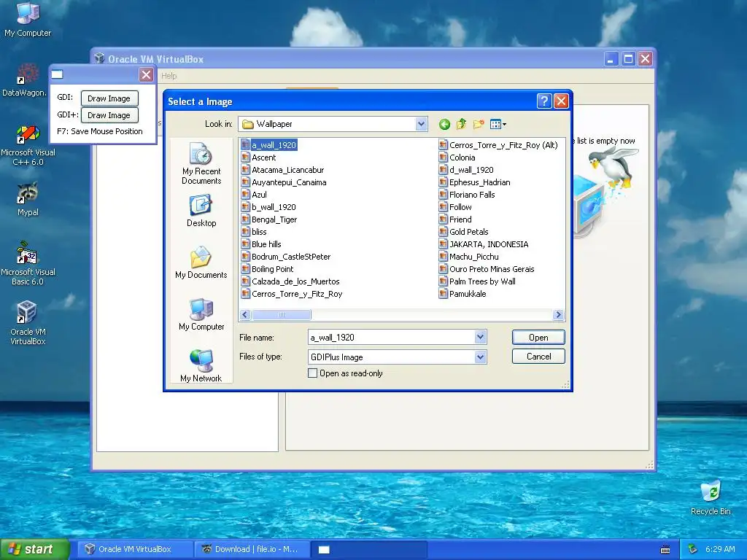Click the keyboard icon in the taskbar
The height and width of the screenshot is (560, 747).
[665, 550]
